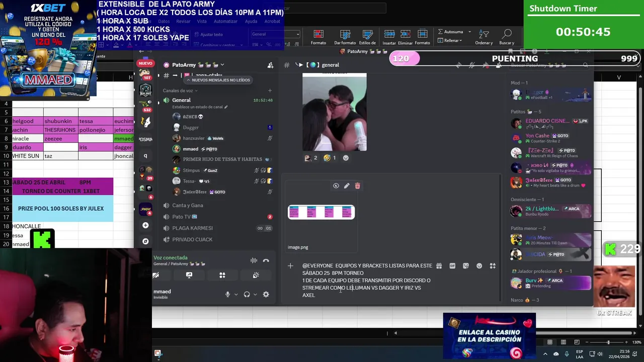Open Yon Cashe member profile
Screen dimensions: 644x362
(x=550, y=138)
